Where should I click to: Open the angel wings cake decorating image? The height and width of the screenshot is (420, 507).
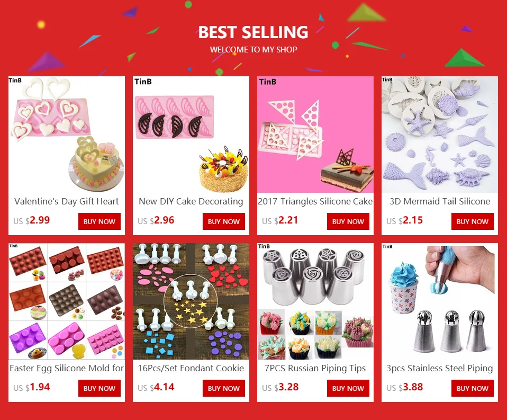pyautogui.click(x=191, y=135)
